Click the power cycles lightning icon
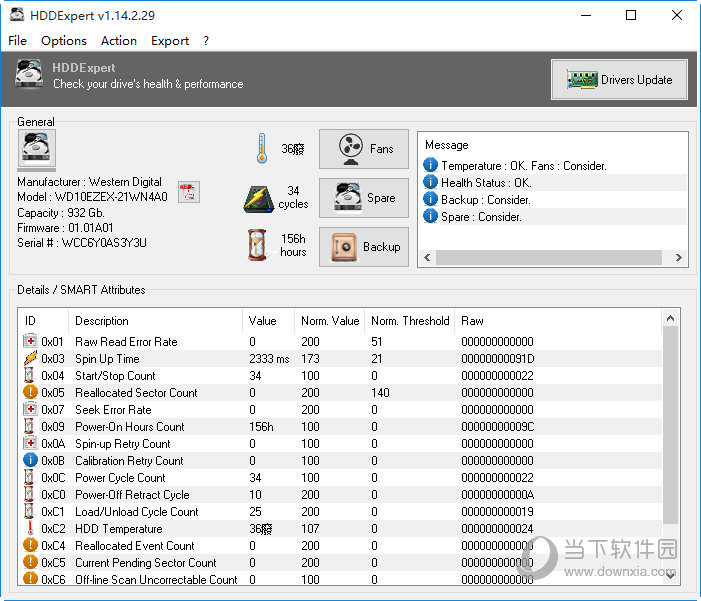This screenshot has height=601, width=701. click(x=259, y=198)
